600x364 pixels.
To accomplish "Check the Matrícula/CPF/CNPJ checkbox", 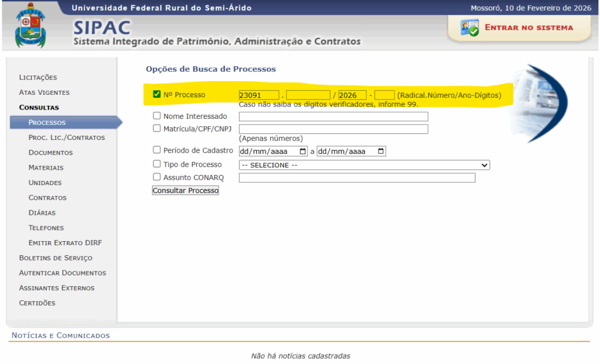I will tap(156, 128).
